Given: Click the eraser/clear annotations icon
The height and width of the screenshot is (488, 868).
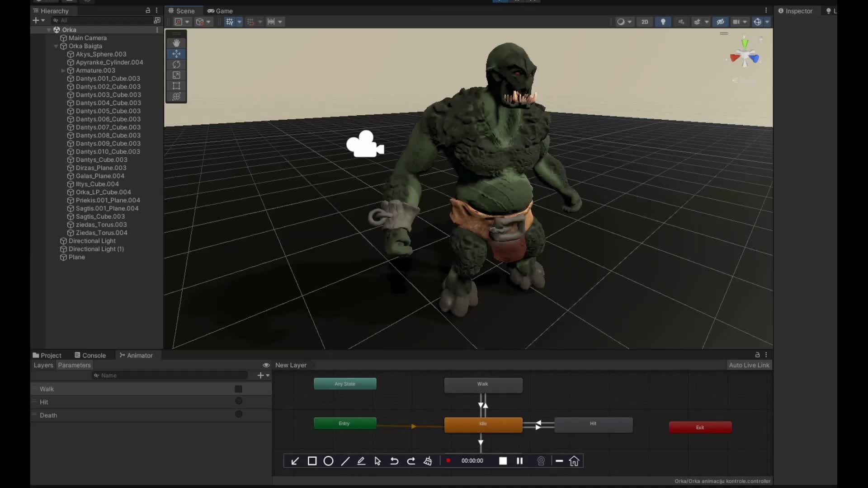Looking at the screenshot, I should click(x=428, y=461).
